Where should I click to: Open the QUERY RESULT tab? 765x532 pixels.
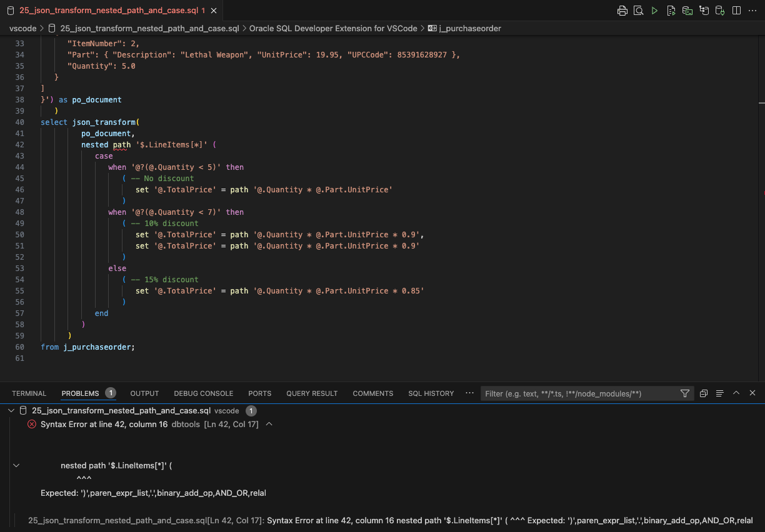312,393
